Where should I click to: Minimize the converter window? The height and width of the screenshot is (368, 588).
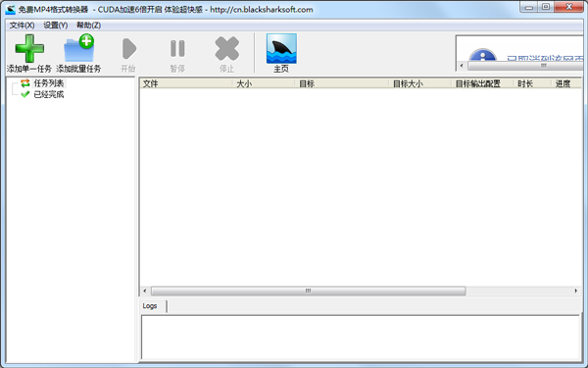click(x=529, y=7)
